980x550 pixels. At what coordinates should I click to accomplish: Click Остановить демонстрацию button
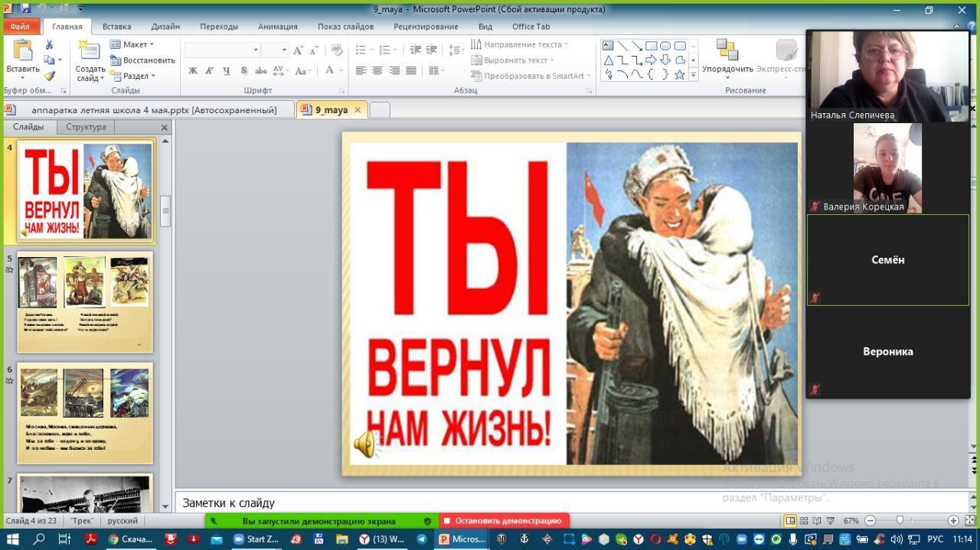tap(503, 521)
